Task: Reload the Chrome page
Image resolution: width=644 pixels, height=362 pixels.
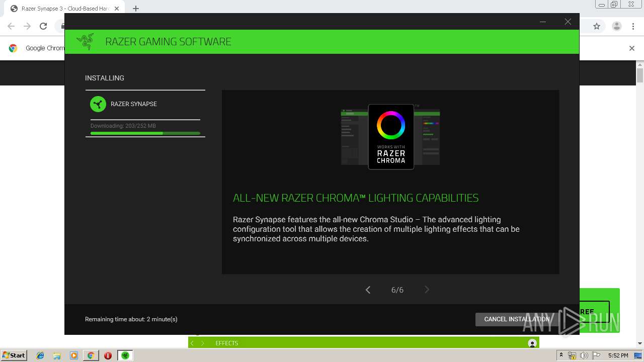Action: [x=43, y=26]
